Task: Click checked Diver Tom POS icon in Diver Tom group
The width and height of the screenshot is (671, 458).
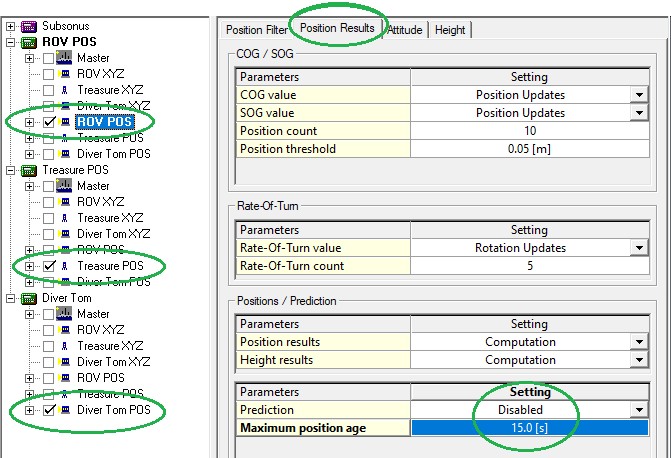Action: pyautogui.click(x=65, y=410)
